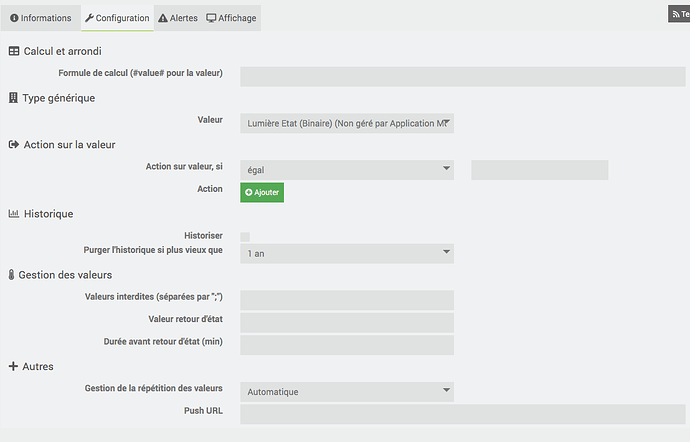Focus the Push URL text field
Viewport: 690px width, 442px height.
click(x=462, y=414)
